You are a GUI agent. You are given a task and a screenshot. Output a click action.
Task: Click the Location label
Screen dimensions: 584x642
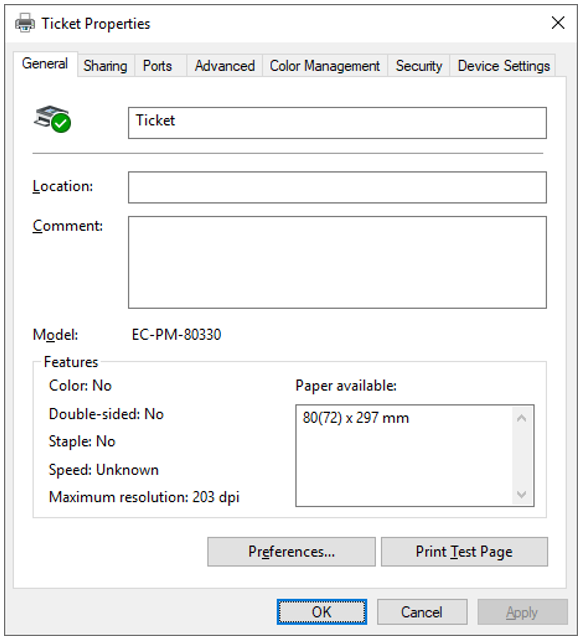pos(63,187)
